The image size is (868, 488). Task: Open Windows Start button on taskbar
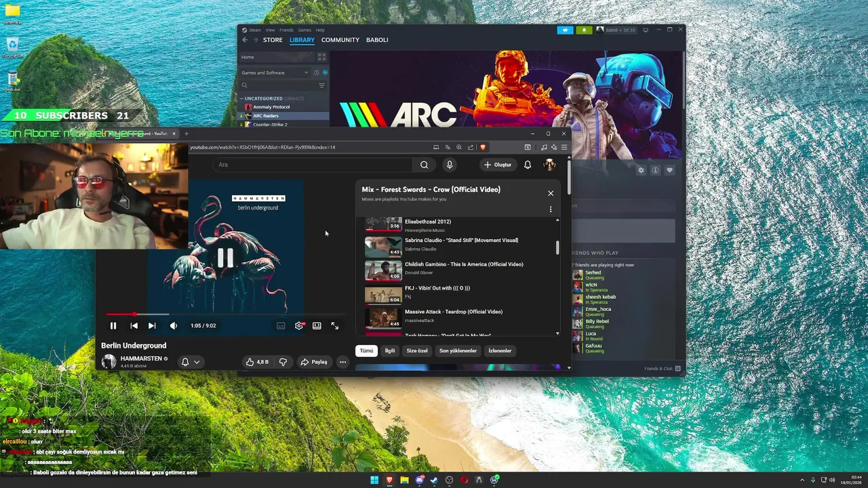[x=374, y=480]
